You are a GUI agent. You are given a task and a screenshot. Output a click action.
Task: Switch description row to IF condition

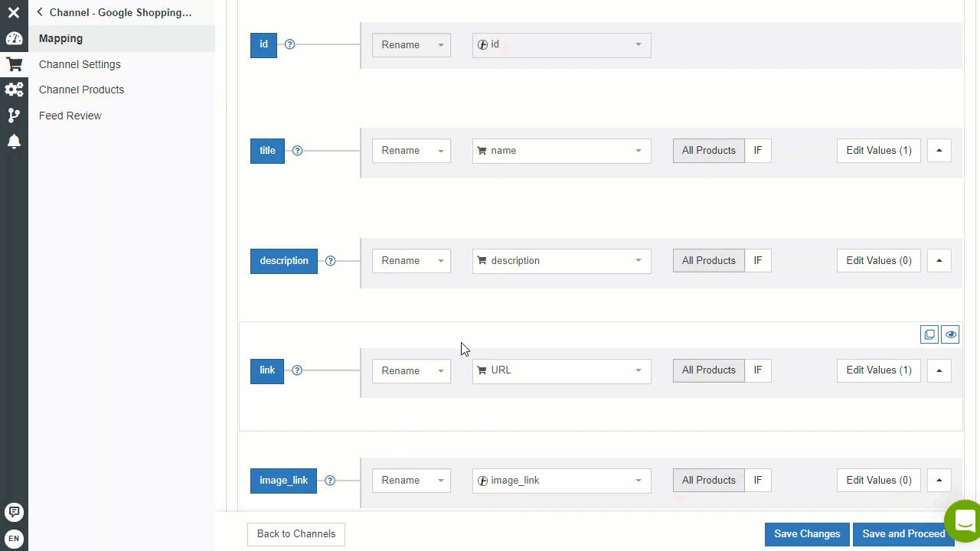(758, 261)
